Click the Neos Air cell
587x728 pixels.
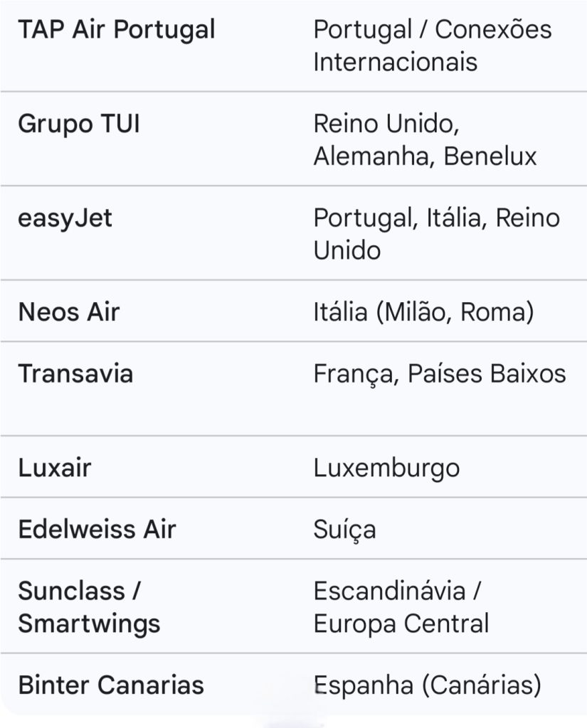coord(69,311)
